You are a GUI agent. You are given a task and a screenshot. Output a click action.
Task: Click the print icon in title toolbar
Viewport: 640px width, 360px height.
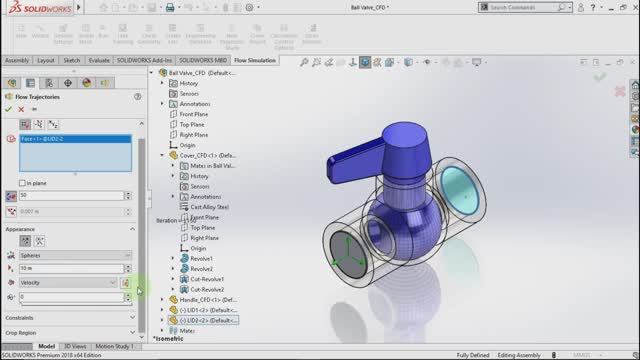coord(170,7)
